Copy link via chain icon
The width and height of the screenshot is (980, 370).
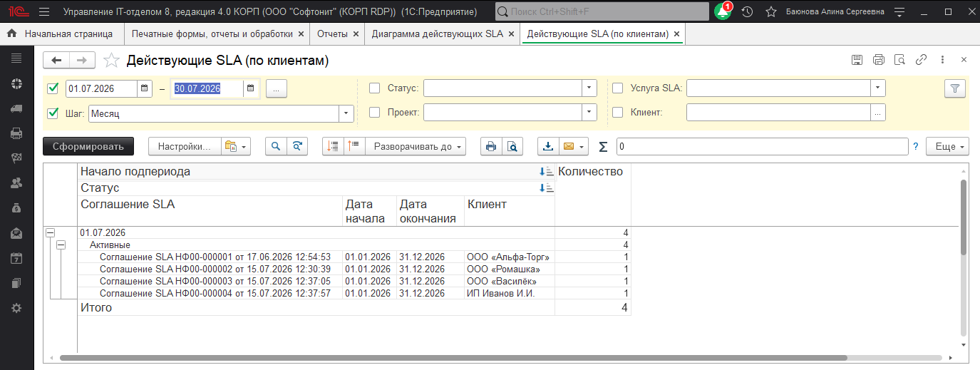(921, 60)
